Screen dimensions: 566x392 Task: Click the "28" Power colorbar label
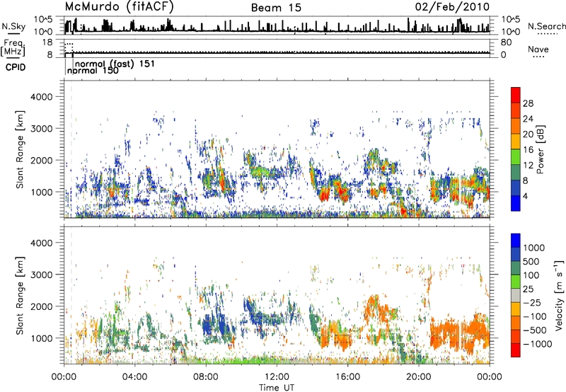528,103
